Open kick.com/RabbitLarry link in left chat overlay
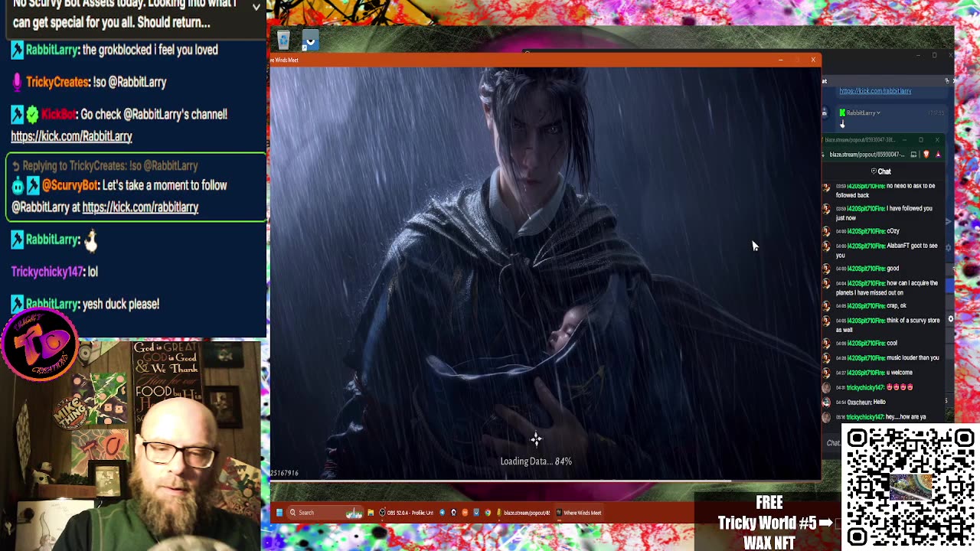Viewport: 980px width, 551px height. (x=71, y=136)
